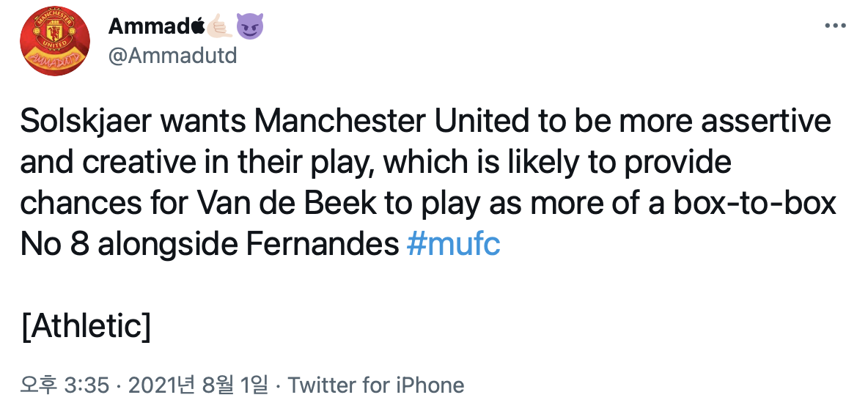Open the Ammad display name profile
Screen dimensions: 868x403
pos(149,27)
